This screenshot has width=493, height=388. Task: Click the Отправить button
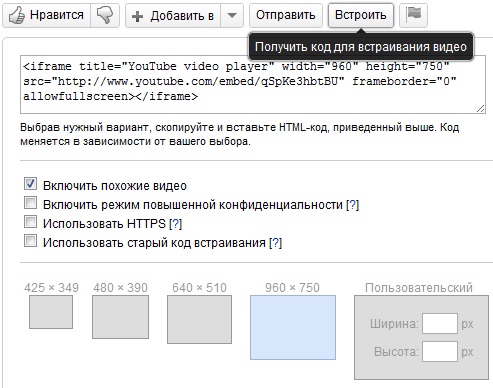(286, 15)
